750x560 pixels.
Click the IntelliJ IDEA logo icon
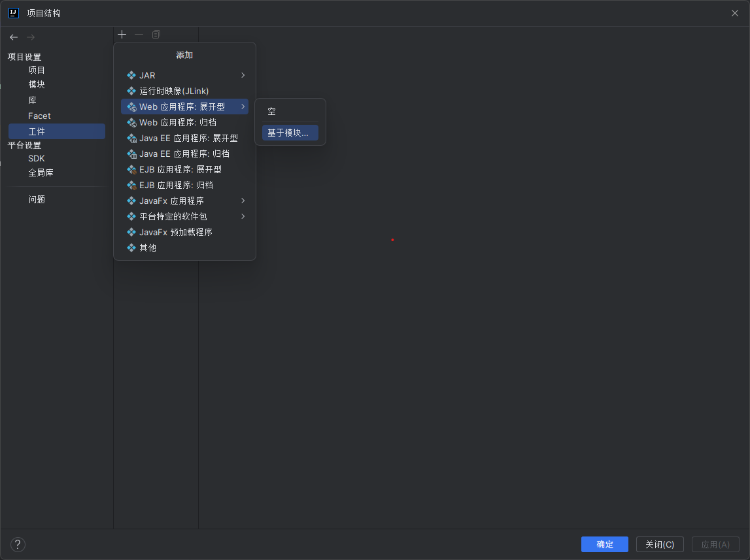point(13,13)
